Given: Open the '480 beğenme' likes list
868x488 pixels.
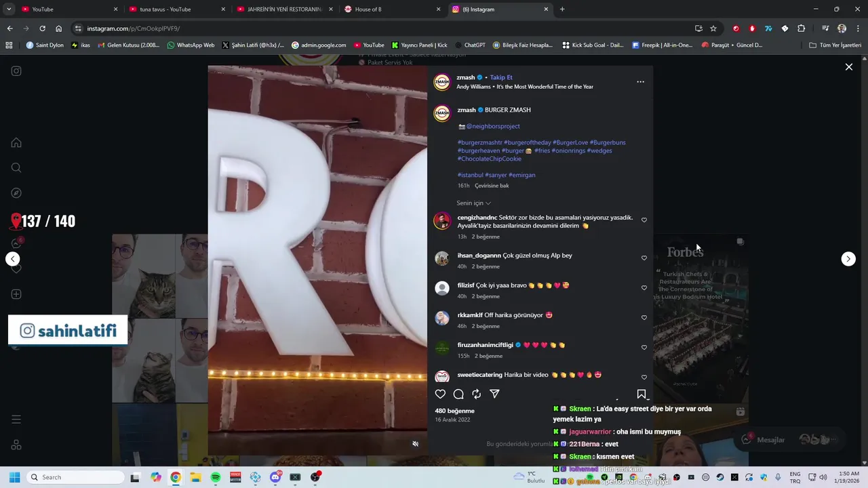Looking at the screenshot, I should pos(454,411).
